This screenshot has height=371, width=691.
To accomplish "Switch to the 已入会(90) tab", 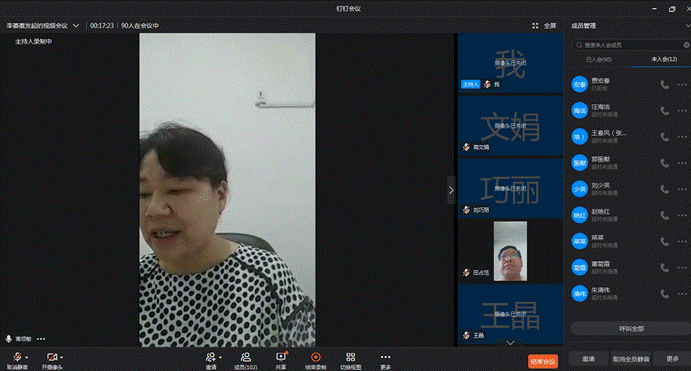I will coord(599,59).
